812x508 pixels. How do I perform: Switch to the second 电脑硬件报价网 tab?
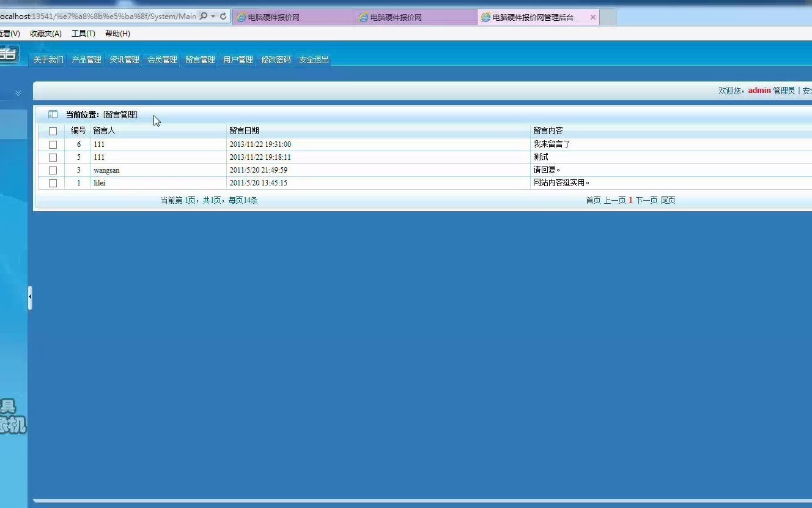click(416, 17)
